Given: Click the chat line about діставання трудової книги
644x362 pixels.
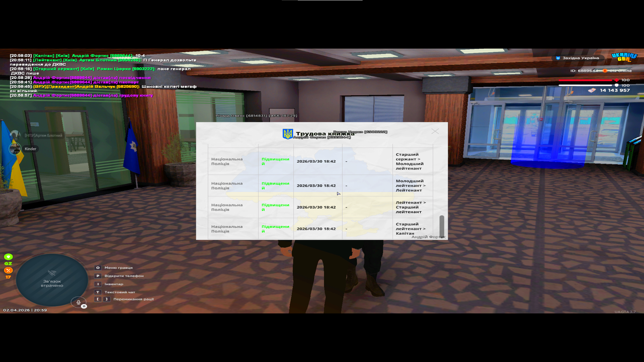Looking at the screenshot, I should click(x=81, y=95).
